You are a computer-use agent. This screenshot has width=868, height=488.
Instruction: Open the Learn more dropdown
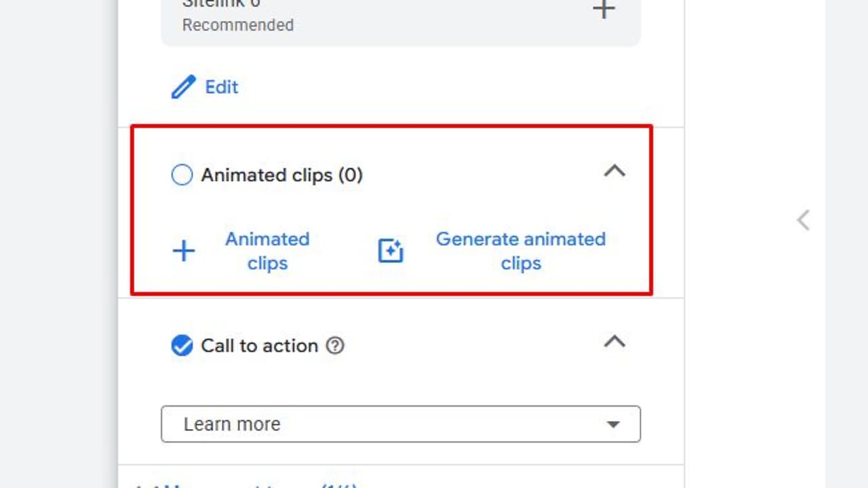(400, 424)
